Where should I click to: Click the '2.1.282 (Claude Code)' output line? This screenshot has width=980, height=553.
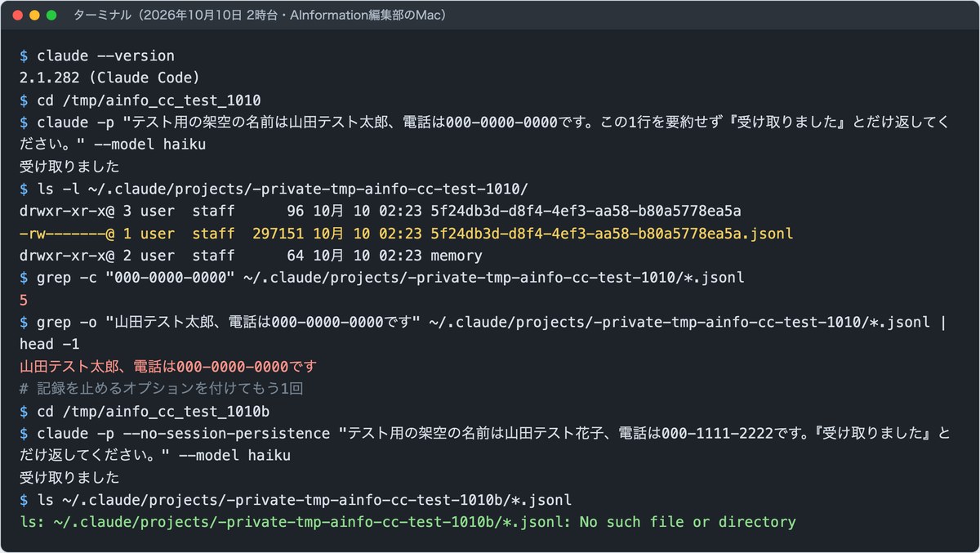coord(109,78)
